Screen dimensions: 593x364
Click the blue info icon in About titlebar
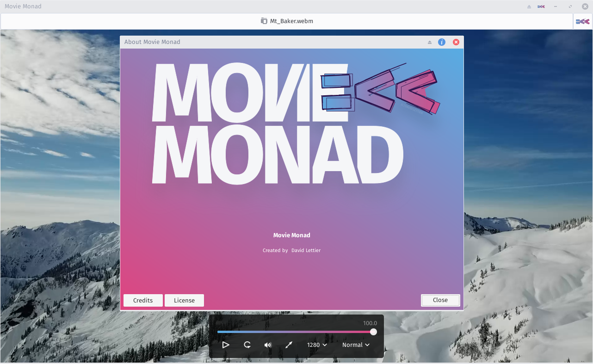[x=442, y=42]
